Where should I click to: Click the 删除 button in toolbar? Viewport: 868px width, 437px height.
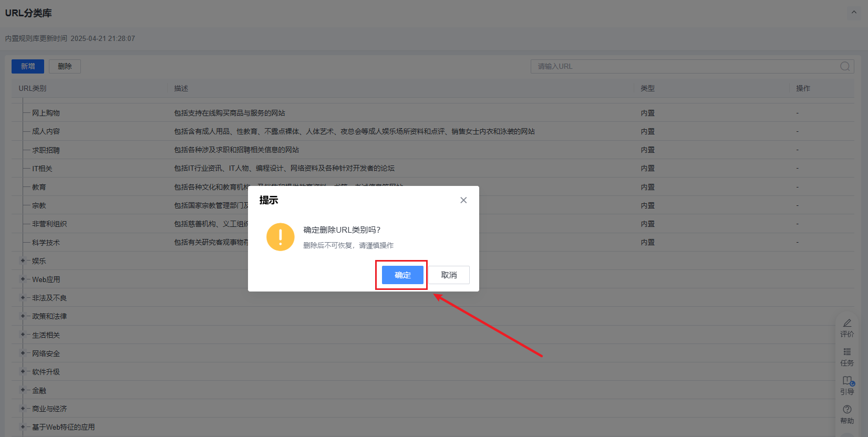click(x=65, y=66)
